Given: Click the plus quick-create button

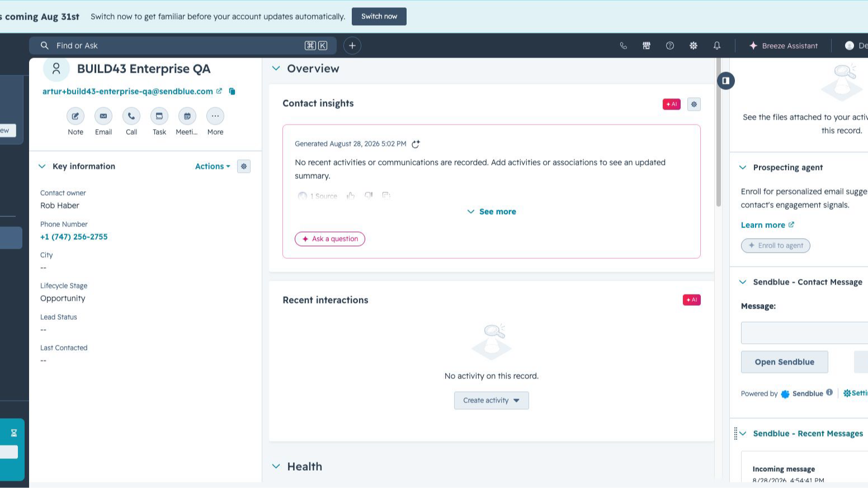Looking at the screenshot, I should (x=352, y=46).
